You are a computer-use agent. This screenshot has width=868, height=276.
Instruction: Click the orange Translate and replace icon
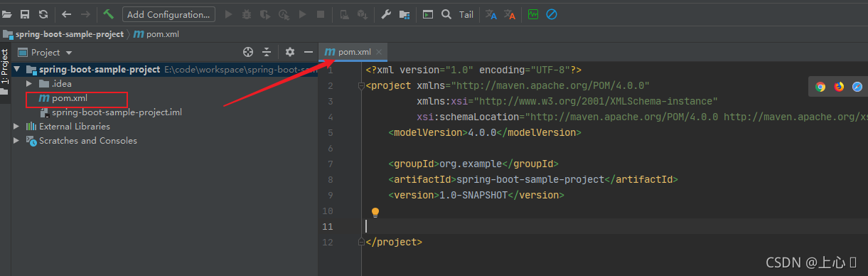pos(510,14)
